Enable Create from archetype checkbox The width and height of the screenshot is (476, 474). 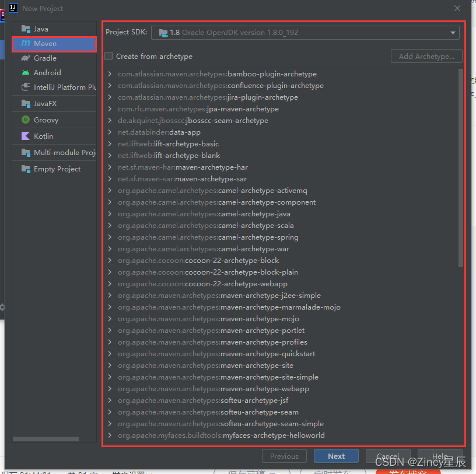[x=108, y=56]
